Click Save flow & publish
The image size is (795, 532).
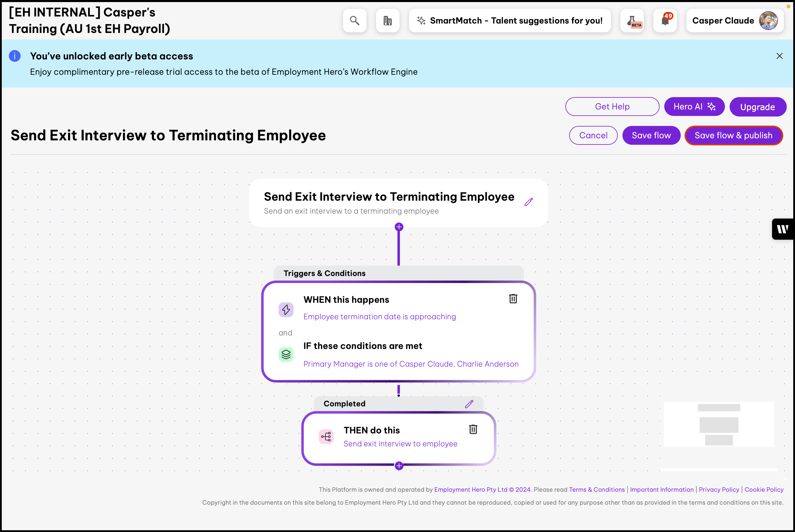(733, 135)
